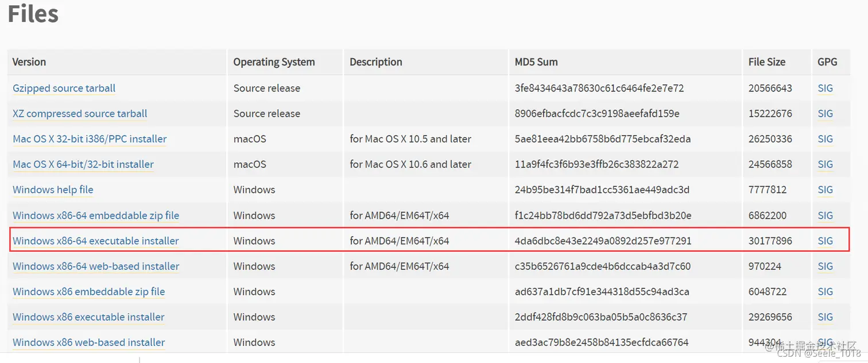The image size is (868, 363).
Task: Click the Operating System column header
Action: (274, 62)
